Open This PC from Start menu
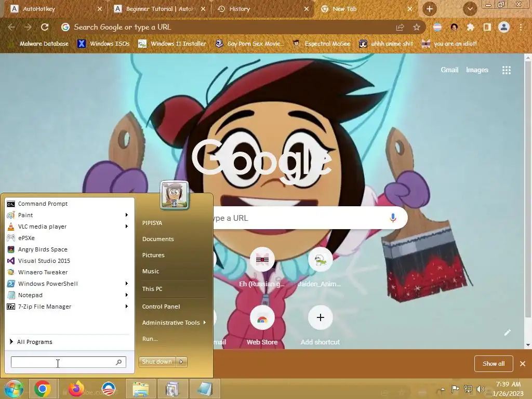 pyautogui.click(x=152, y=289)
